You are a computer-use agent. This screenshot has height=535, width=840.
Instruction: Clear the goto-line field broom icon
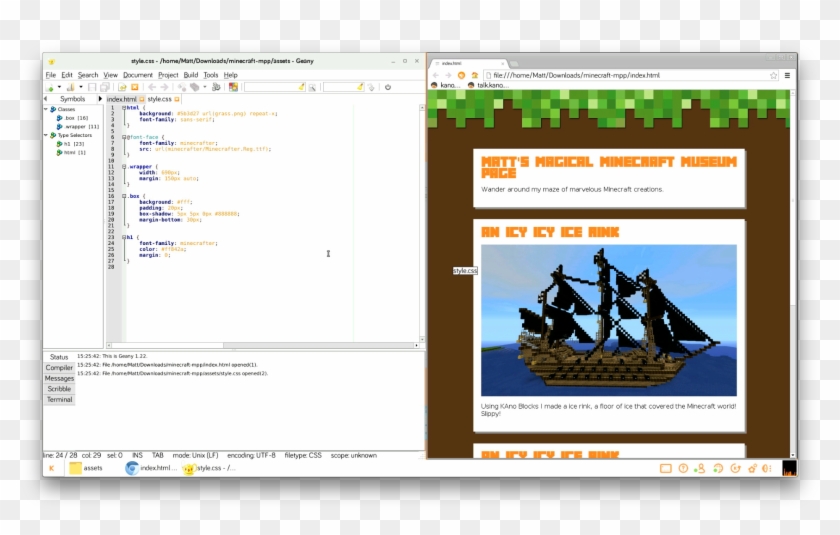point(359,87)
